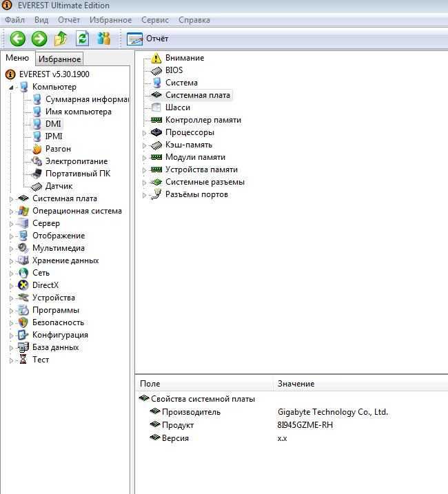The height and width of the screenshot is (494, 448).
Task: Expand the Отображение tree node
Action: coord(11,236)
